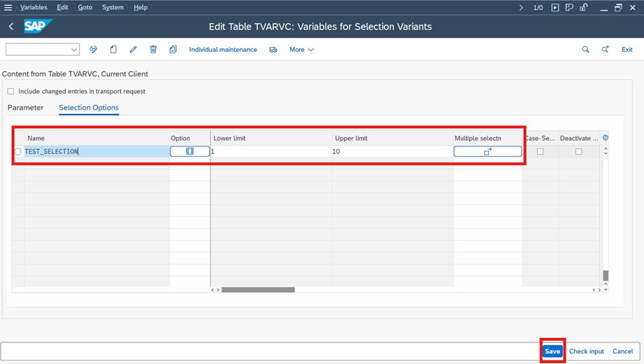
Task: Click the Save button
Action: click(x=552, y=351)
